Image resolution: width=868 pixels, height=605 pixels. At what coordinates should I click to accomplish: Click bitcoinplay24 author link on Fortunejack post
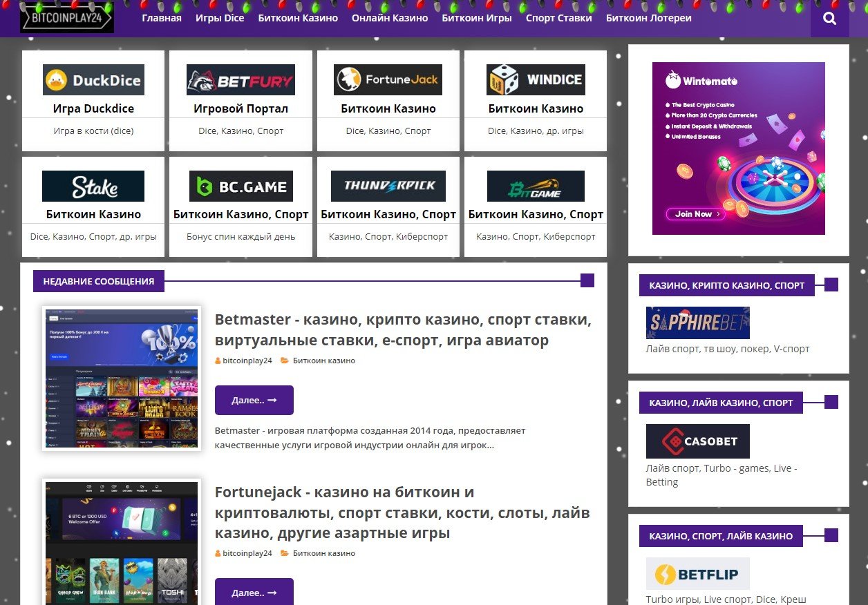(x=247, y=553)
